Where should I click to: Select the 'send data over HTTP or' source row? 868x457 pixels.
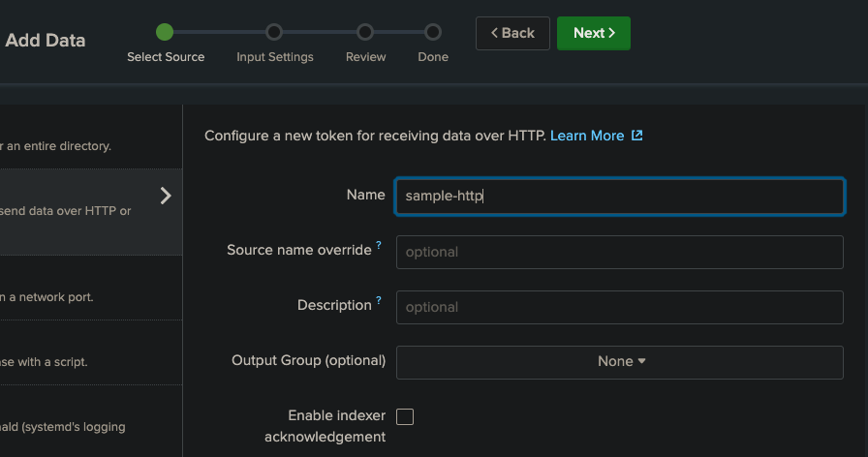click(x=91, y=212)
